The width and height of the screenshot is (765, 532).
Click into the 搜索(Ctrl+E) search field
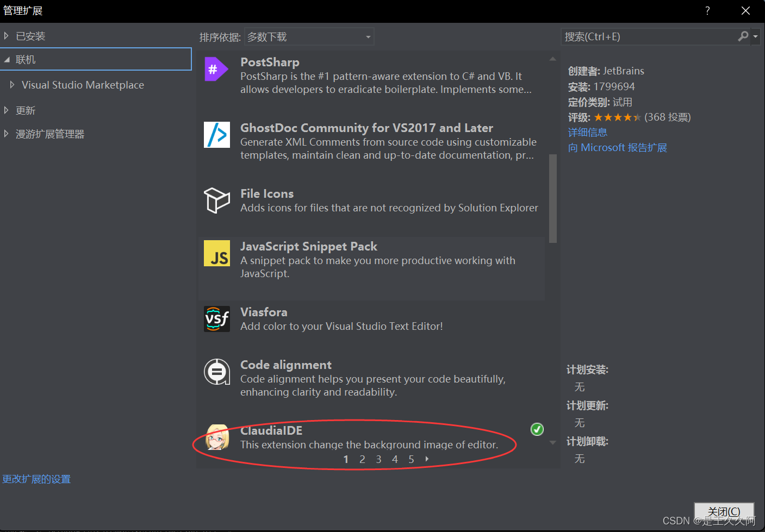tap(649, 36)
